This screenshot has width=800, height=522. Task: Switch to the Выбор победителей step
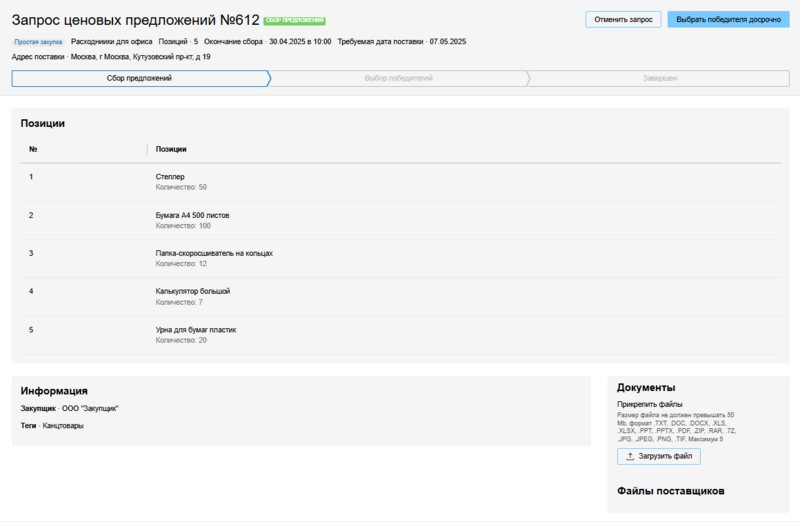[398, 78]
